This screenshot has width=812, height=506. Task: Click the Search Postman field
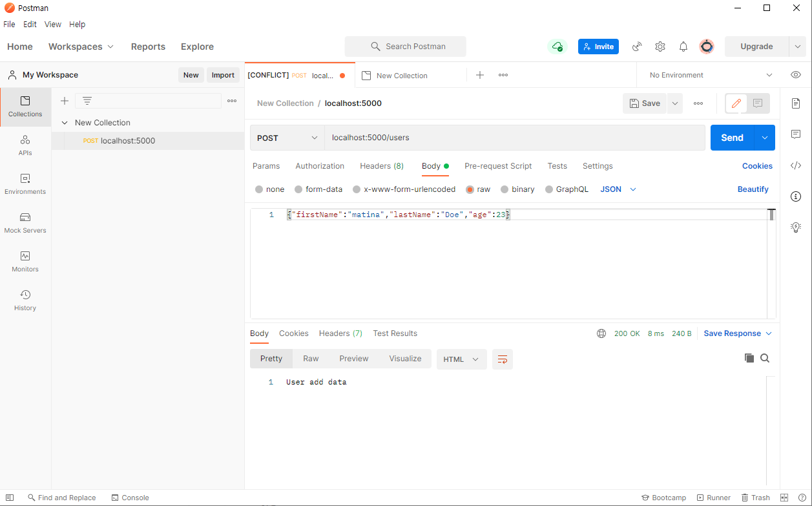click(405, 47)
